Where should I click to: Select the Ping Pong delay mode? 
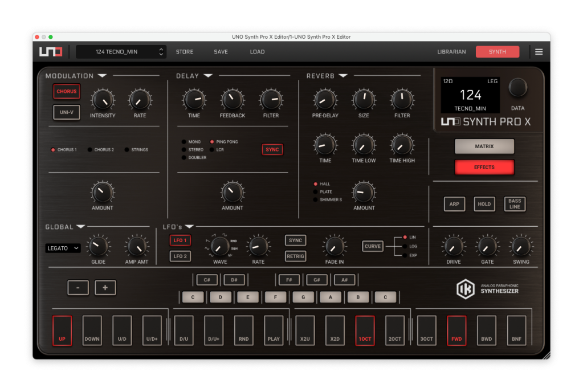(x=213, y=141)
